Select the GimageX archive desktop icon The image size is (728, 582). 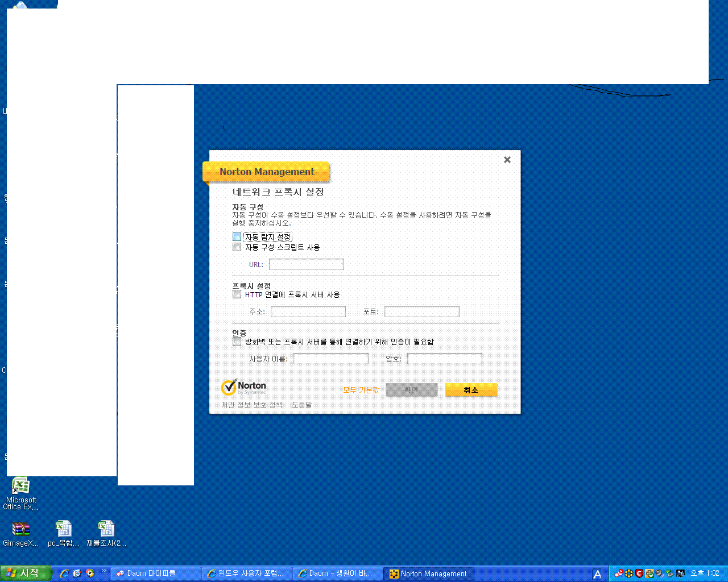click(21, 534)
